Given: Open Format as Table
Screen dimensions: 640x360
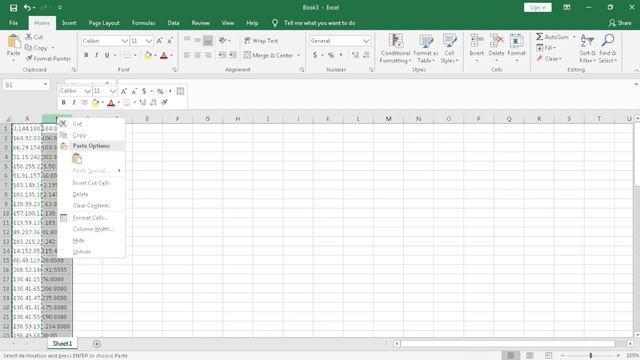Looking at the screenshot, I should (425, 49).
